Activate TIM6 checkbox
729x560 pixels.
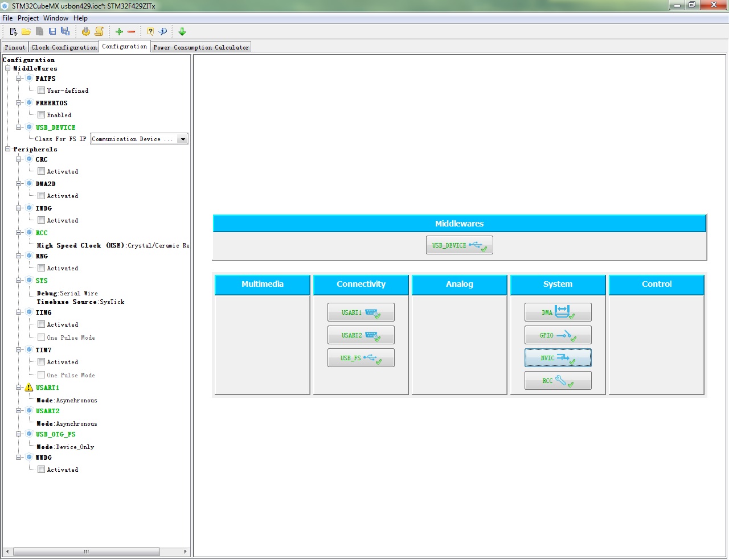click(x=41, y=324)
